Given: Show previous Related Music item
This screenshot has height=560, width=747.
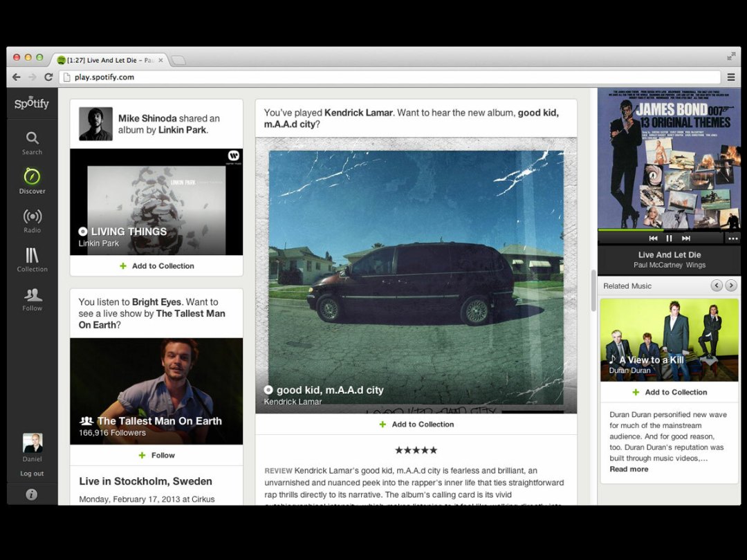Looking at the screenshot, I should [717, 286].
